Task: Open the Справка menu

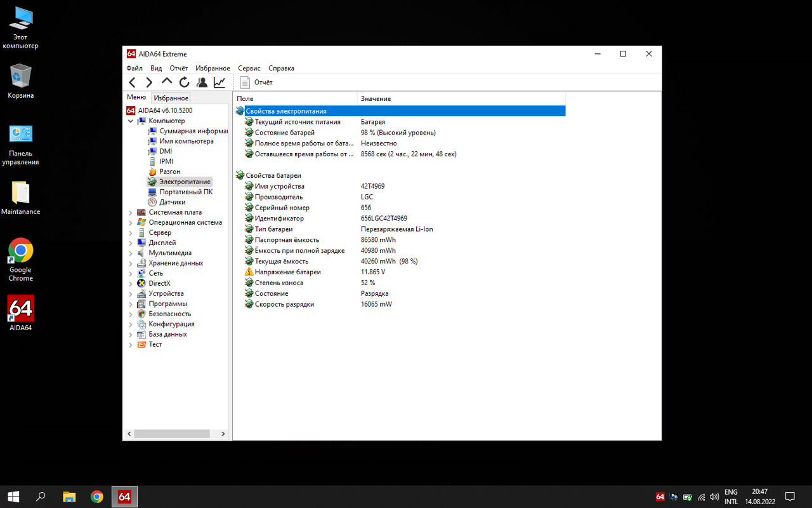Action: tap(281, 68)
